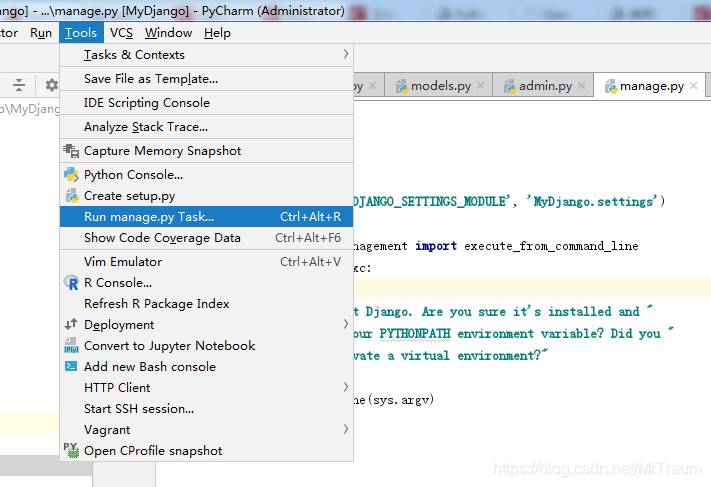The image size is (711, 487).
Task: Open the Deployment submenu entry
Action: click(x=206, y=325)
